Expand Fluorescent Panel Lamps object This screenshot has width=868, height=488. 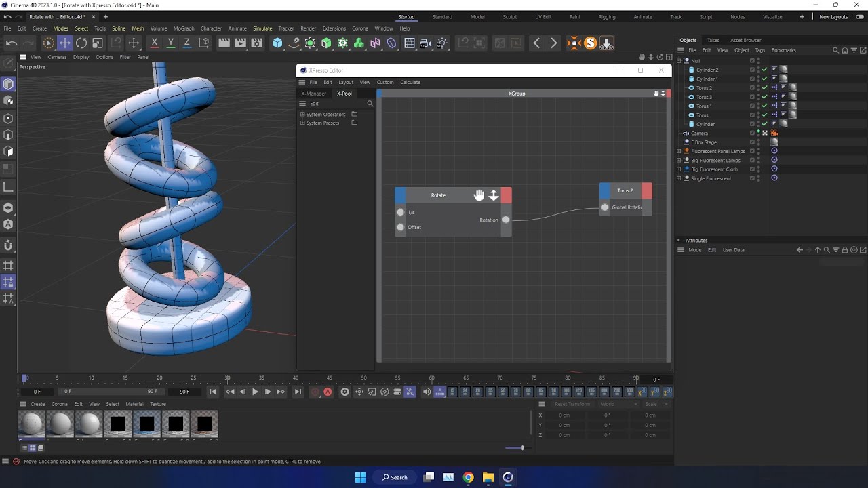click(x=679, y=151)
